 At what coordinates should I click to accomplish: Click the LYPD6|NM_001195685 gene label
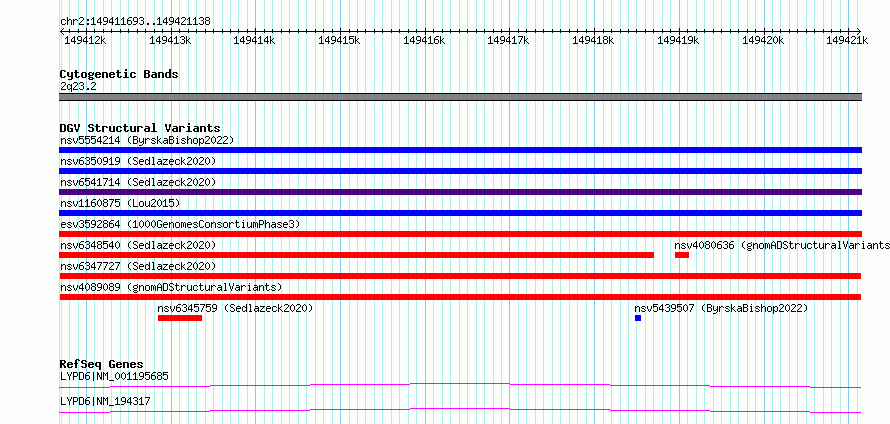(114, 376)
